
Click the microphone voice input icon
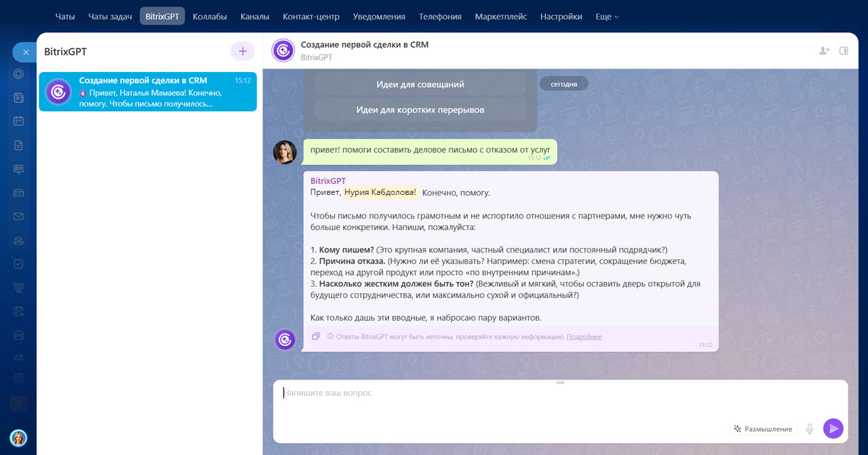[810, 429]
